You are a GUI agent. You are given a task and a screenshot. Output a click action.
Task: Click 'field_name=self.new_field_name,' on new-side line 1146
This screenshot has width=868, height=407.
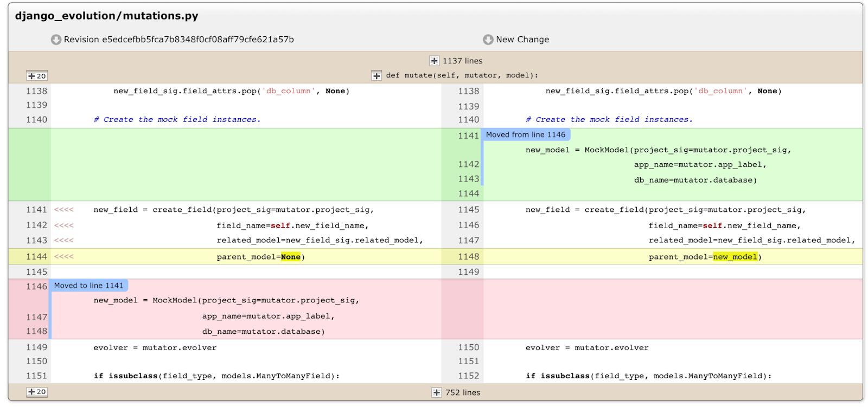[x=725, y=225]
